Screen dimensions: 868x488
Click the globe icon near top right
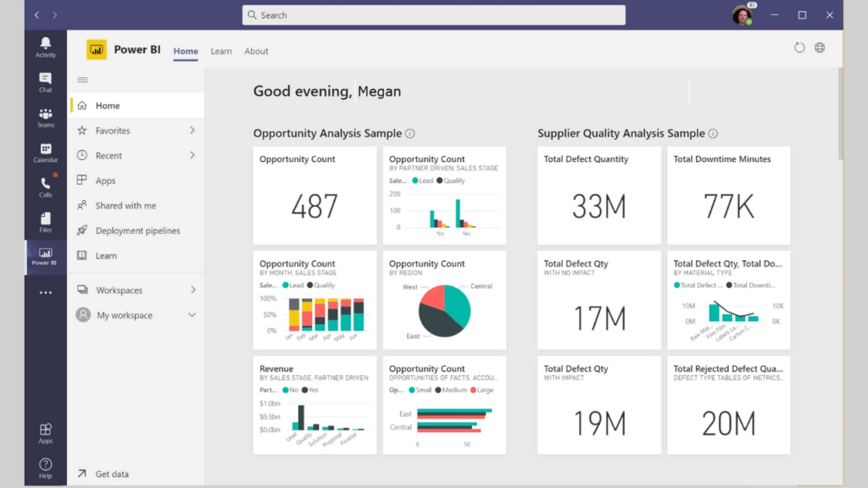[x=820, y=47]
